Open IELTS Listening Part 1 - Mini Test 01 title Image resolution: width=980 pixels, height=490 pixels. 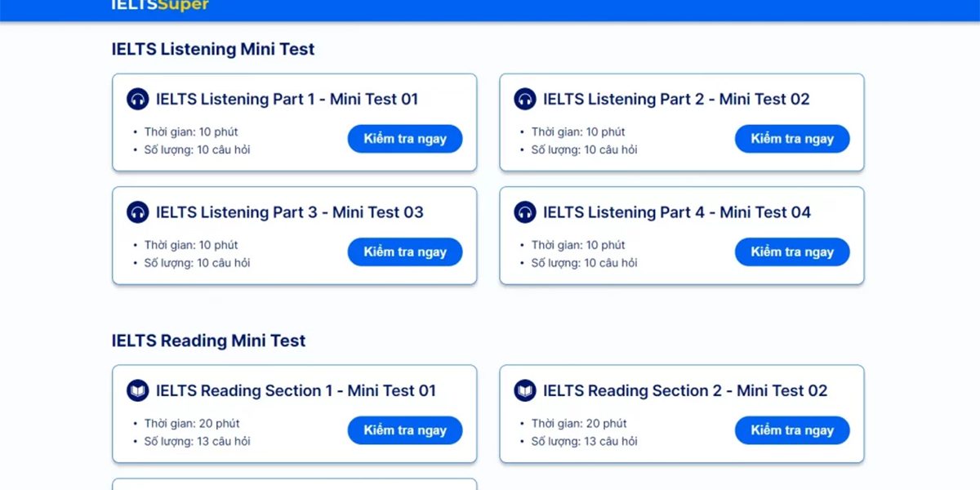coord(287,100)
